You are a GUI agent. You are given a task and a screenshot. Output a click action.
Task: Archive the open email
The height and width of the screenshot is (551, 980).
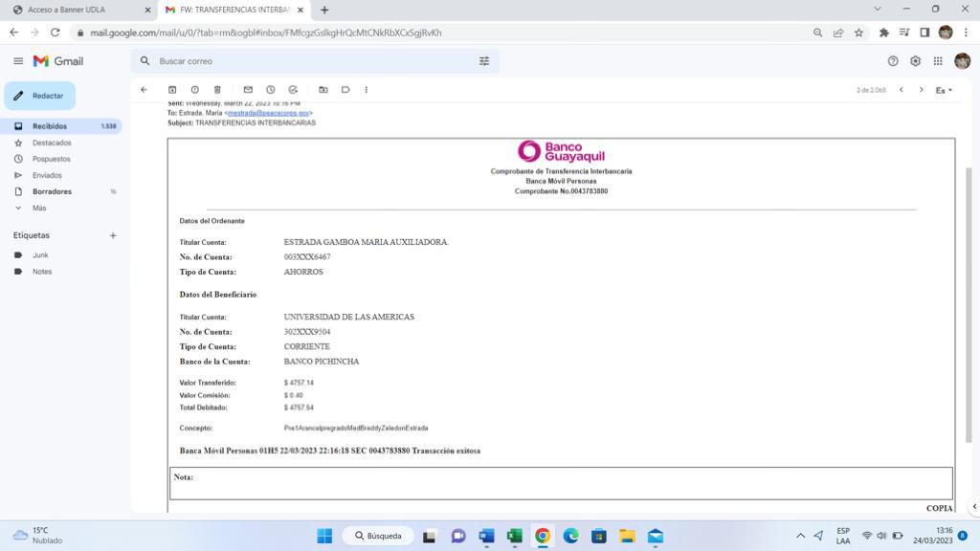click(x=172, y=90)
